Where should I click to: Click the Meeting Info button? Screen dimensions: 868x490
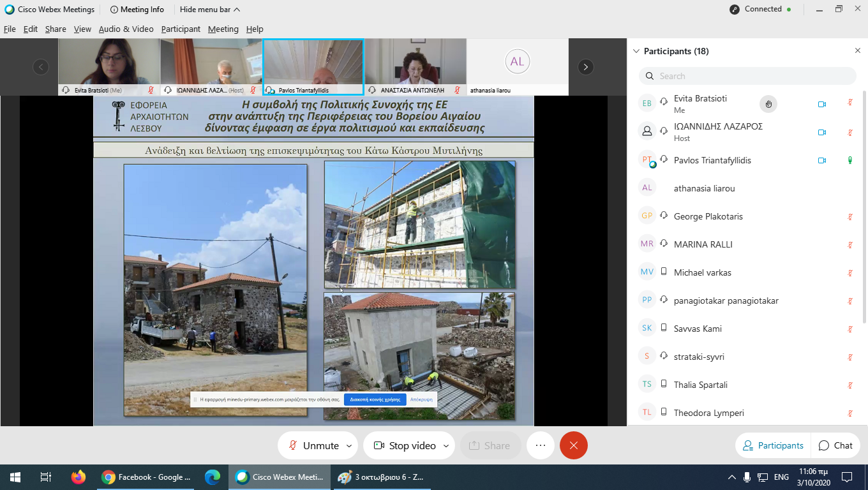point(137,10)
